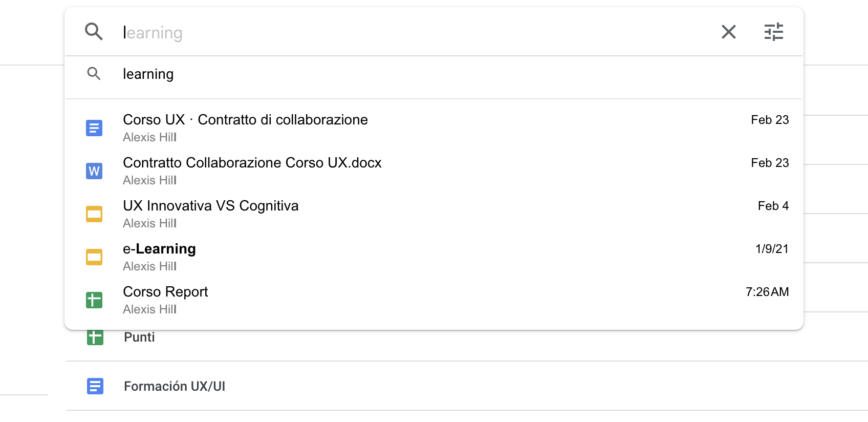Click the Slides icon beside UX Innovativa VS Cognitiva
868x422 pixels.
94,214
